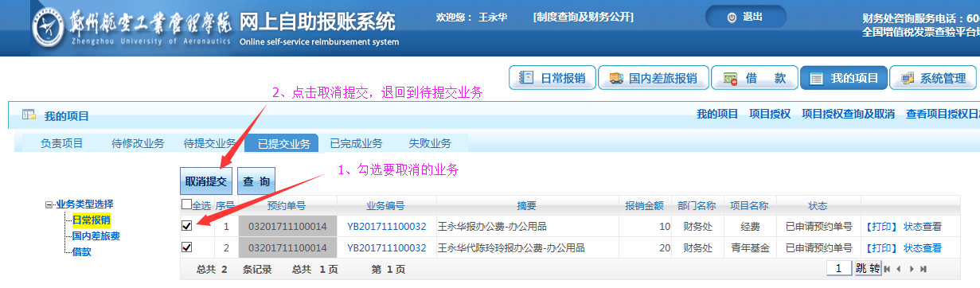
Task: Click the 跳转 page jump button
Action: (868, 269)
